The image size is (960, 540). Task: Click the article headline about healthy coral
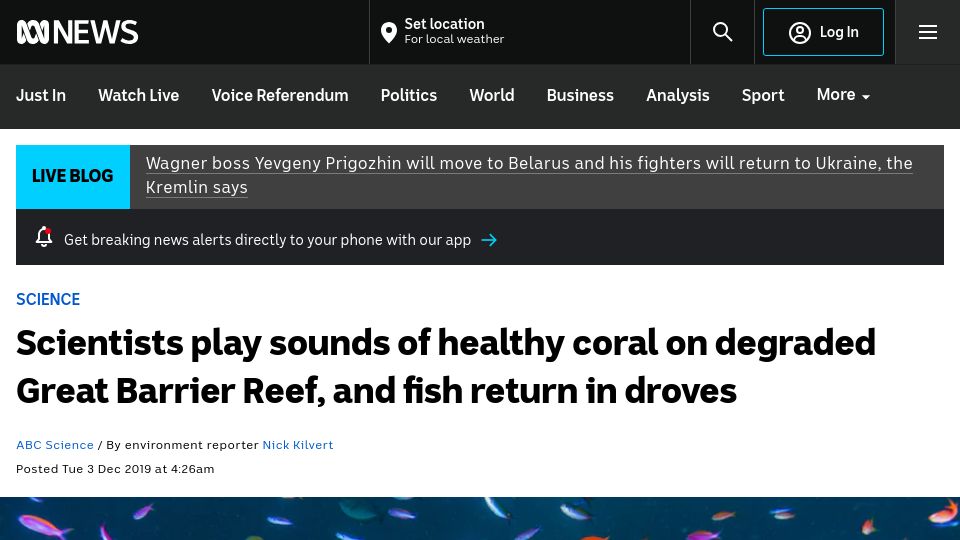click(446, 367)
